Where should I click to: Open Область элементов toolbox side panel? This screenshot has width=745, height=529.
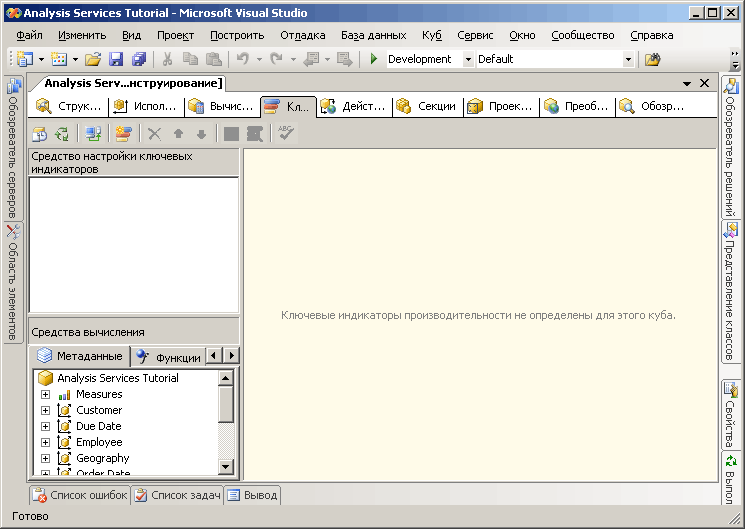13,282
